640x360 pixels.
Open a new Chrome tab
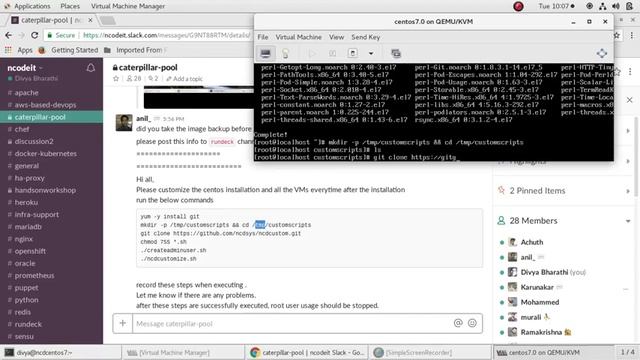(x=108, y=20)
